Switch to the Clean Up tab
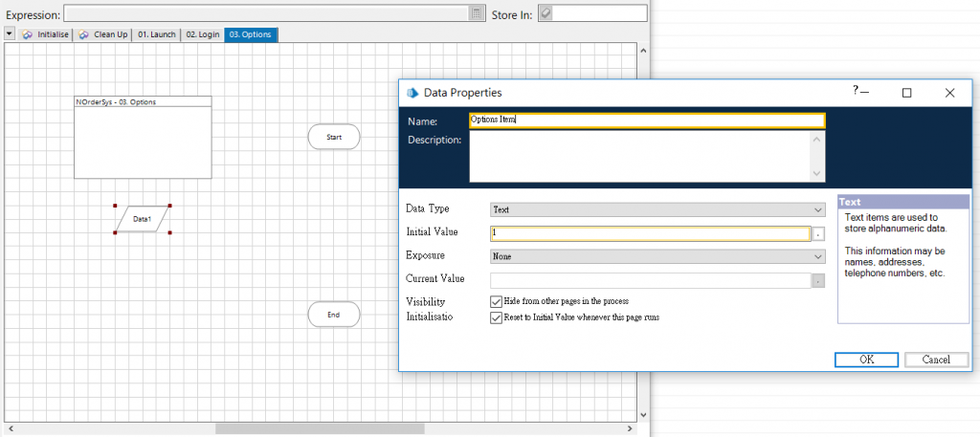 (x=103, y=34)
